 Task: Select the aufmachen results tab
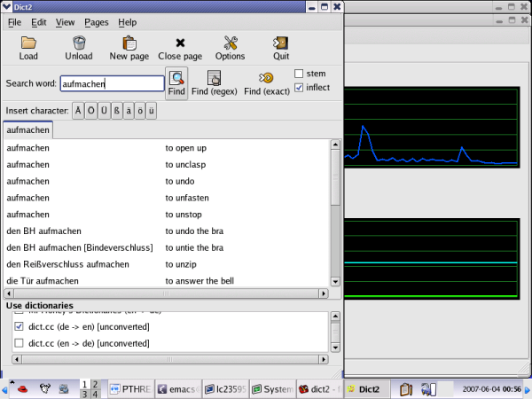tap(27, 130)
